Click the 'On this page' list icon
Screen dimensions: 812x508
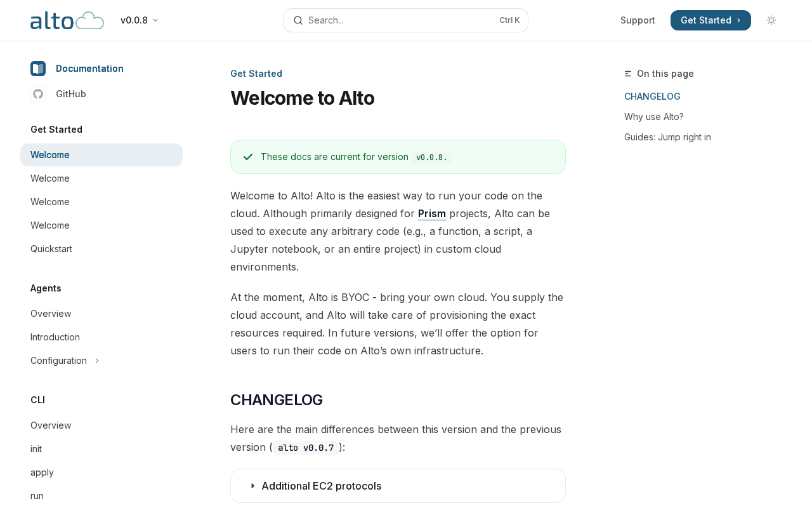pos(628,74)
